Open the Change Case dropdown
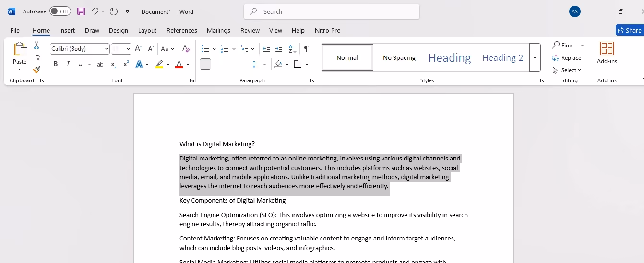The height and width of the screenshot is (263, 644). point(167,49)
